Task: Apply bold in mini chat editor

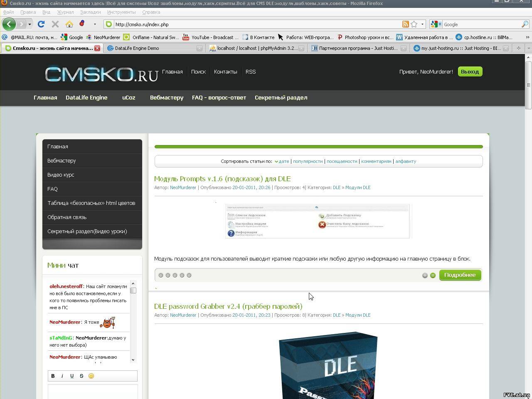Action: point(53,376)
